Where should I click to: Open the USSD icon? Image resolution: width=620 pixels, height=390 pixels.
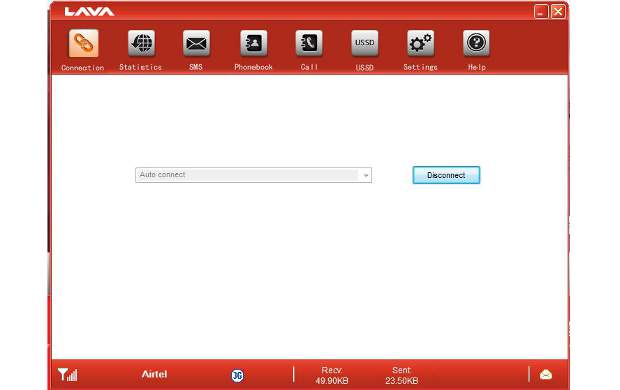pos(365,43)
